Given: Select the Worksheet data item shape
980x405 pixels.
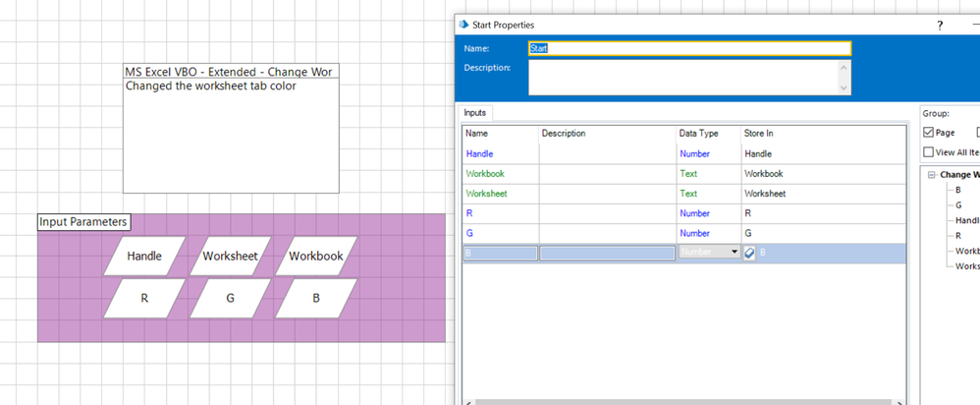Looking at the screenshot, I should (x=230, y=256).
